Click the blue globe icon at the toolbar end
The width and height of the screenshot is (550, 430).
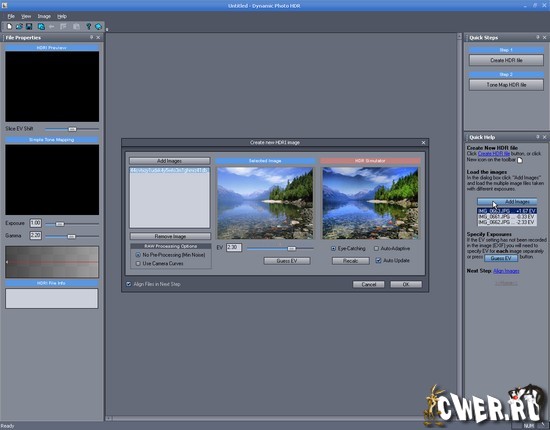tap(98, 26)
